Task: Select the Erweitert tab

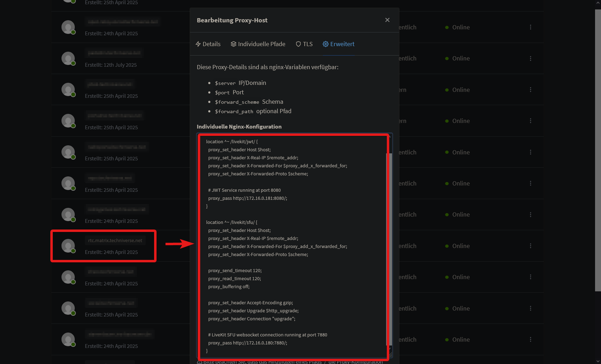Action: (339, 44)
